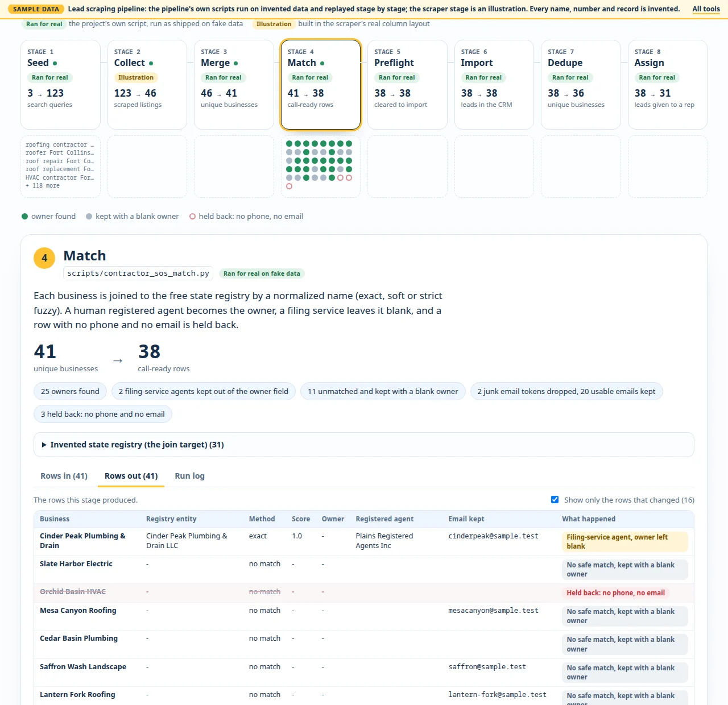Click the Email kept column header
This screenshot has width=728, height=705.
(466, 519)
